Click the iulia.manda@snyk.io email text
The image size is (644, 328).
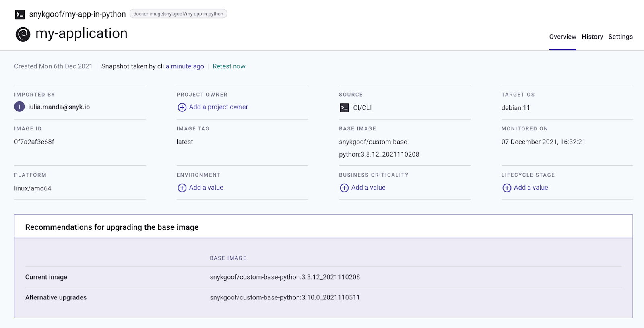59,107
